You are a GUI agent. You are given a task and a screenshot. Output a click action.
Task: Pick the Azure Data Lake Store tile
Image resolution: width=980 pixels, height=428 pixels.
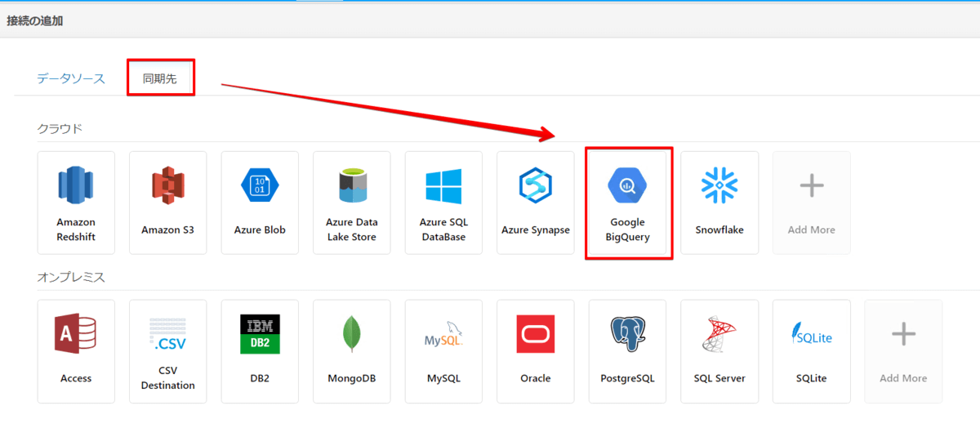click(x=351, y=203)
